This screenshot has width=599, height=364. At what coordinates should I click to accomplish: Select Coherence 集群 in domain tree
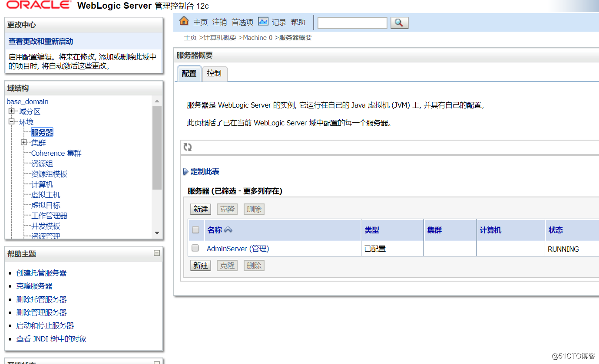(56, 153)
